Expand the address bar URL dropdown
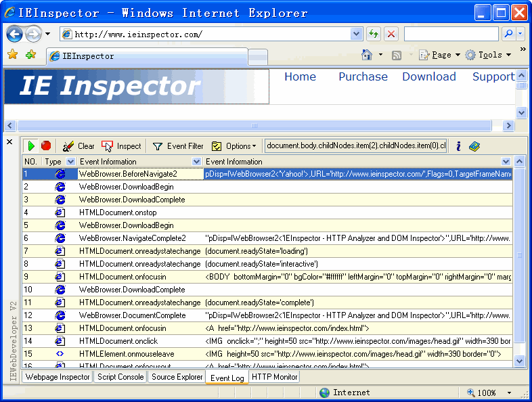Screen dimensions: 532x402 pos(357,34)
